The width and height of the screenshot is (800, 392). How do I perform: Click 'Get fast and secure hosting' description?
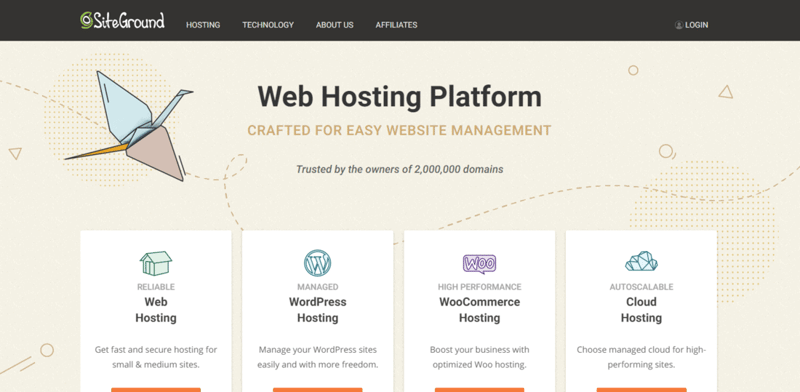coord(156,357)
